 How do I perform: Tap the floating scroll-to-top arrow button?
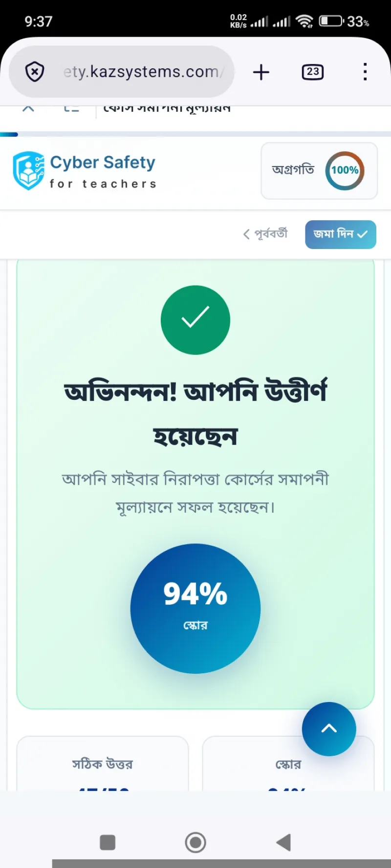[329, 729]
